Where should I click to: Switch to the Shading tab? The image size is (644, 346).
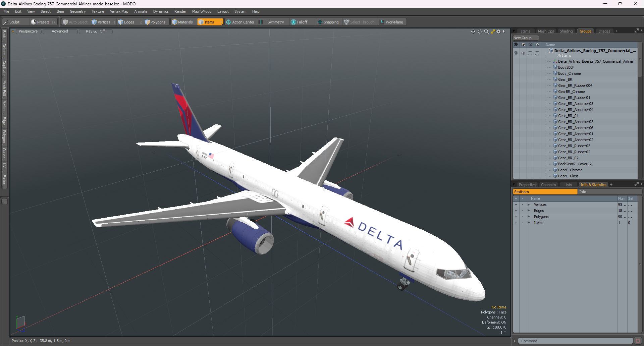[566, 31]
